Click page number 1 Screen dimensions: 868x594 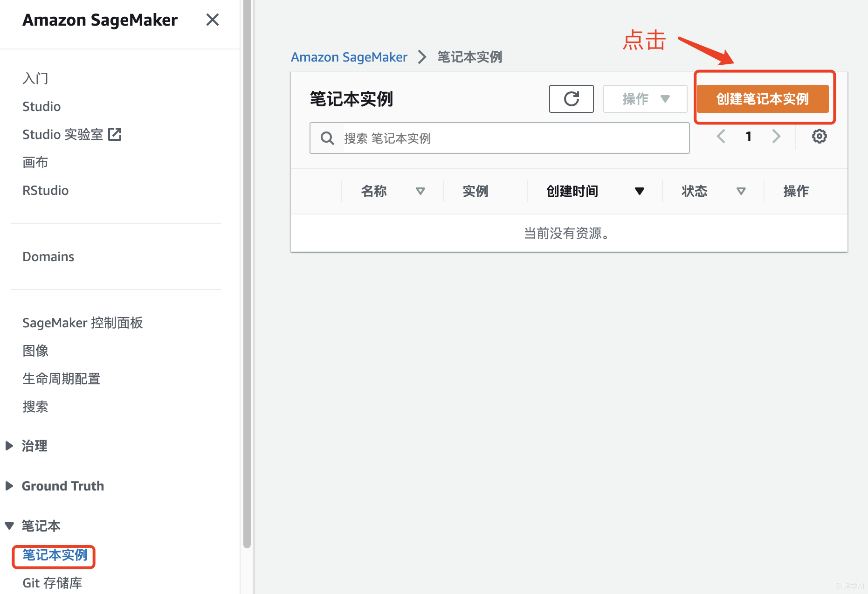pos(748,136)
